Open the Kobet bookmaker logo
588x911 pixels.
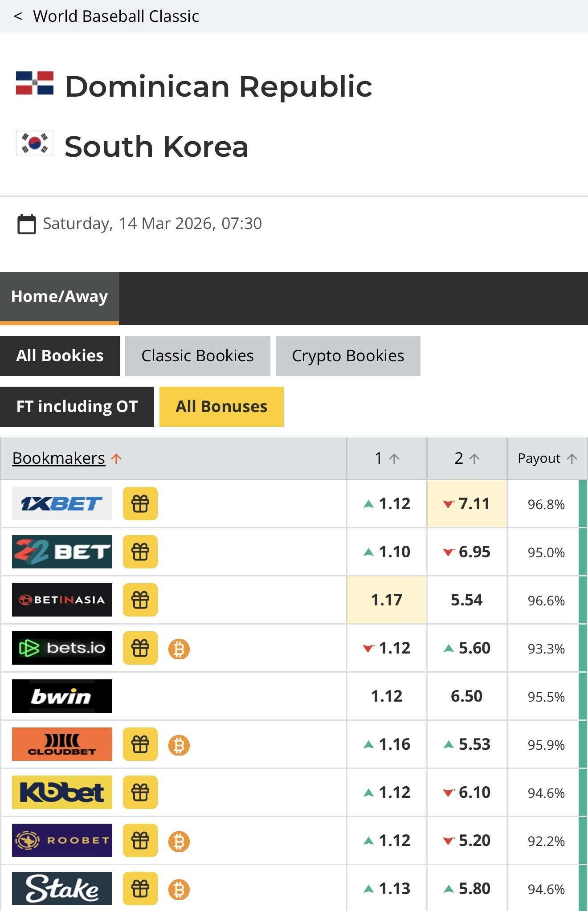pyautogui.click(x=62, y=792)
